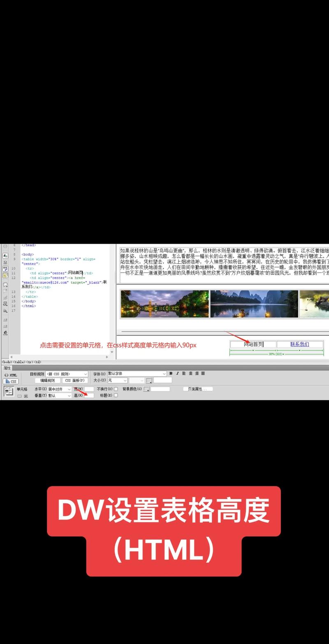
Task: Switch to CSS mode in Properties panel
Action: click(10, 382)
